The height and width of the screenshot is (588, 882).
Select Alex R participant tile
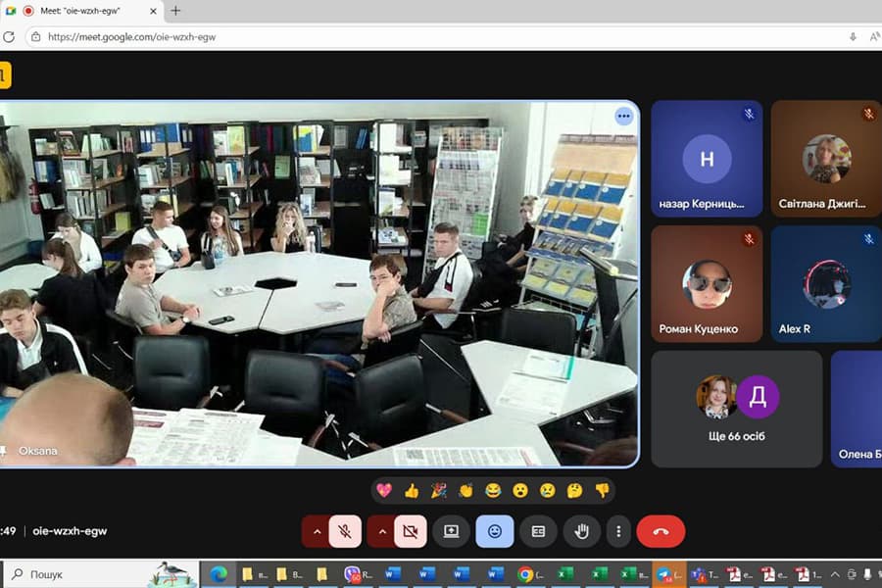point(826,284)
